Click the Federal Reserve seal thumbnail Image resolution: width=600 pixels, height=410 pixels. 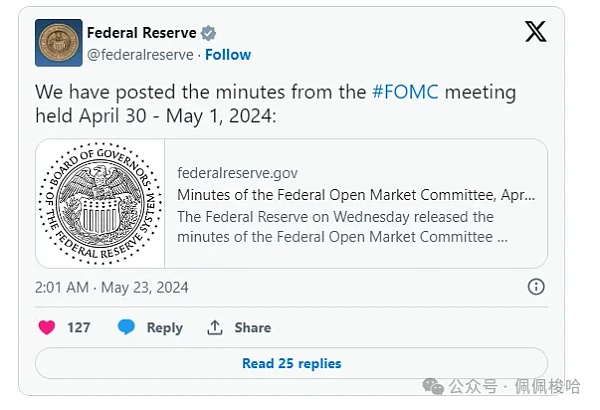100,204
